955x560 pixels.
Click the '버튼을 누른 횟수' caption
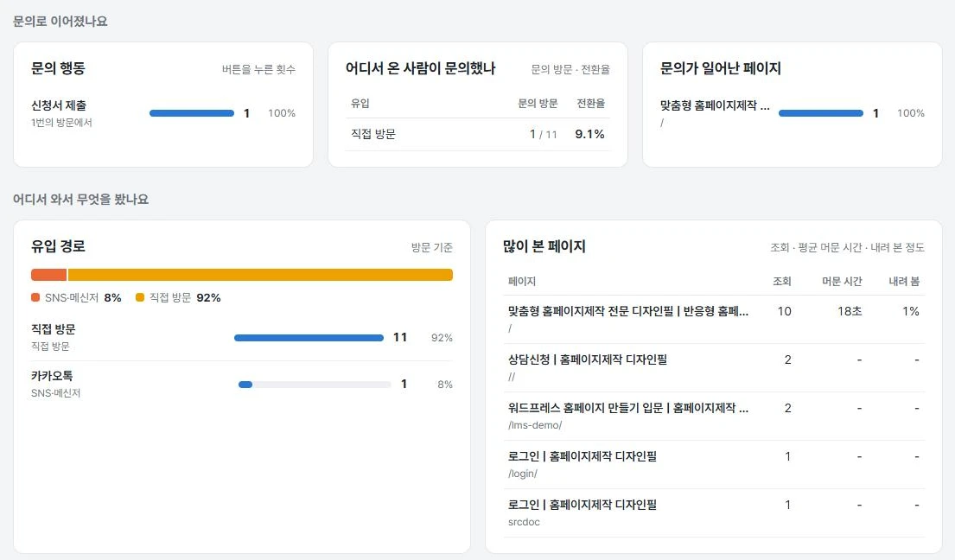[x=259, y=69]
